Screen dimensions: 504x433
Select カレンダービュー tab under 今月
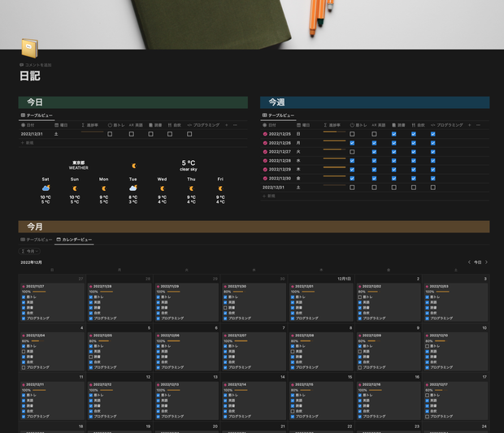(74, 240)
